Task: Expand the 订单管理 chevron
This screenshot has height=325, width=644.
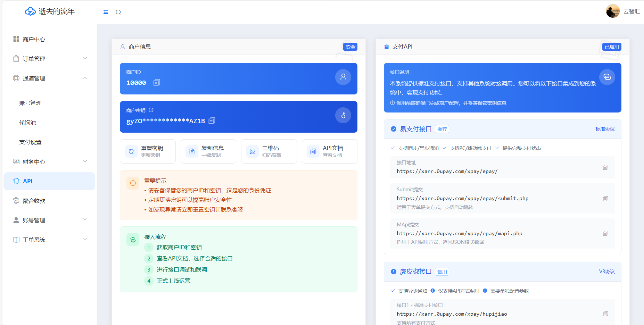Action: click(x=85, y=58)
